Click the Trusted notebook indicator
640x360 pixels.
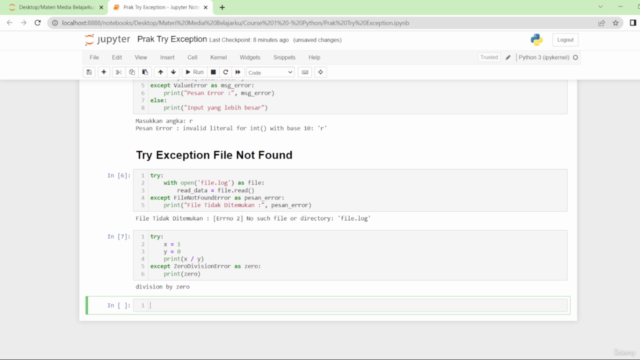pyautogui.click(x=489, y=58)
